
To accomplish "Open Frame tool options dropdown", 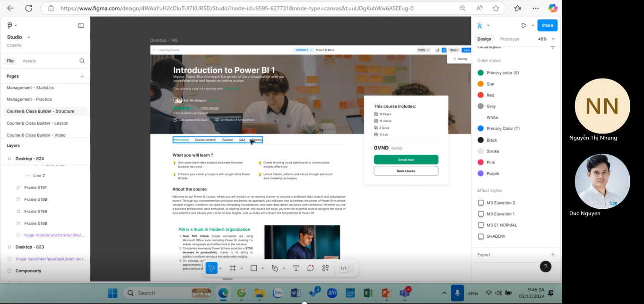I will coord(241,268).
